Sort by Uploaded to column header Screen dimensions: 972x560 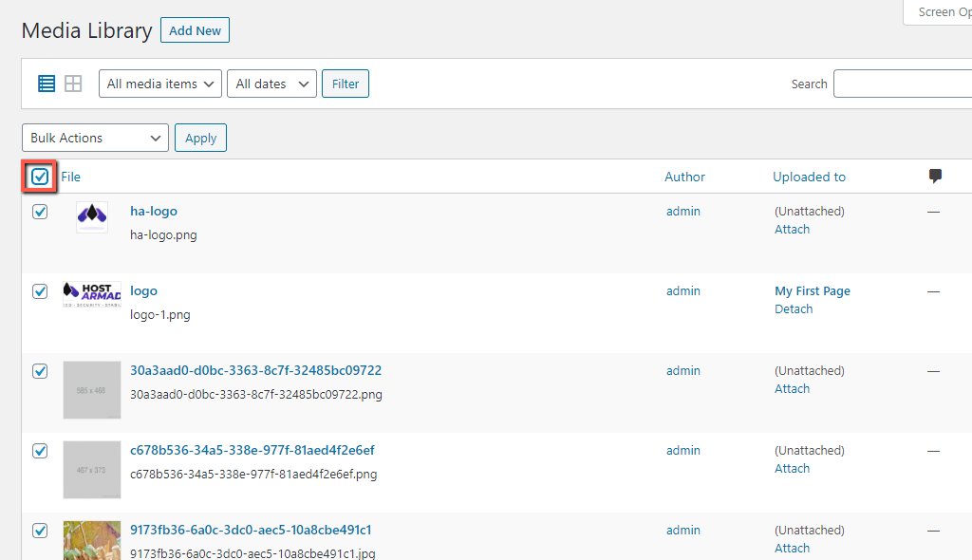click(809, 177)
